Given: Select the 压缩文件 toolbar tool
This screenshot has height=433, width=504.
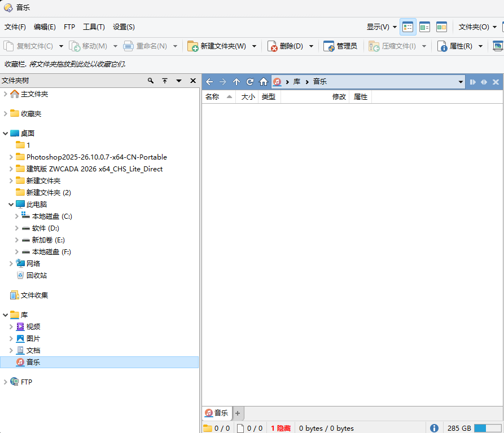Looking at the screenshot, I should tap(397, 46).
